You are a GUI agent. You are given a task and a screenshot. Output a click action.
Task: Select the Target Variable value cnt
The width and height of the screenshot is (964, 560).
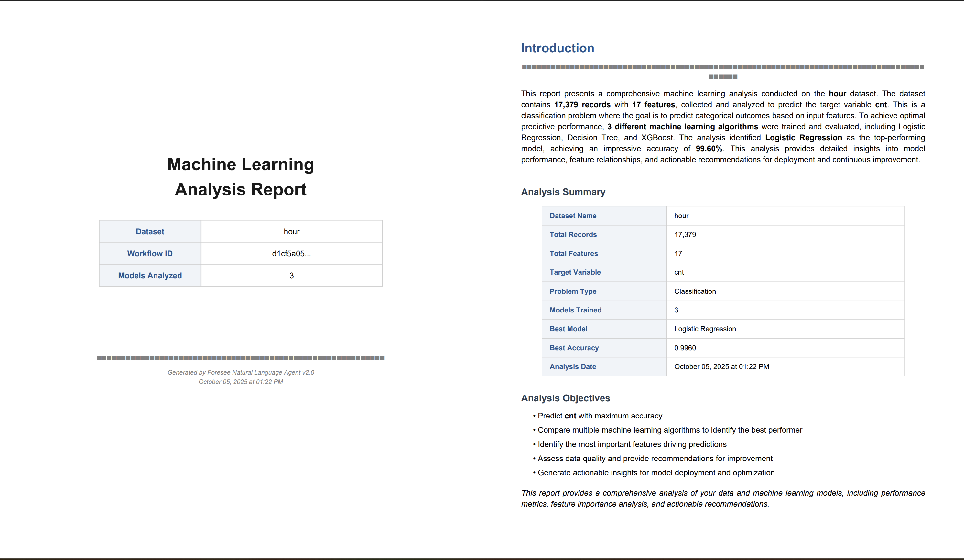679,272
